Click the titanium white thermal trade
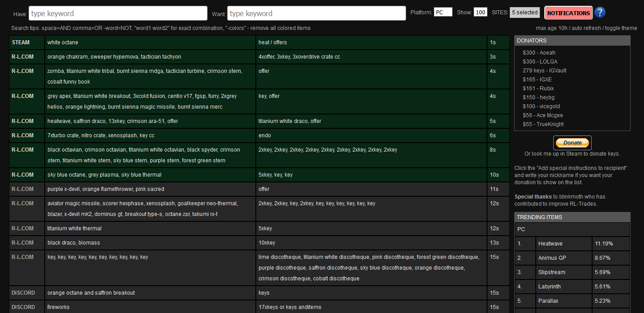The image size is (644, 313). click(150, 228)
